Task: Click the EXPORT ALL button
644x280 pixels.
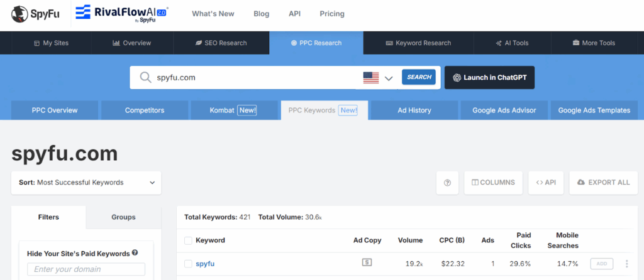Action: tap(602, 183)
